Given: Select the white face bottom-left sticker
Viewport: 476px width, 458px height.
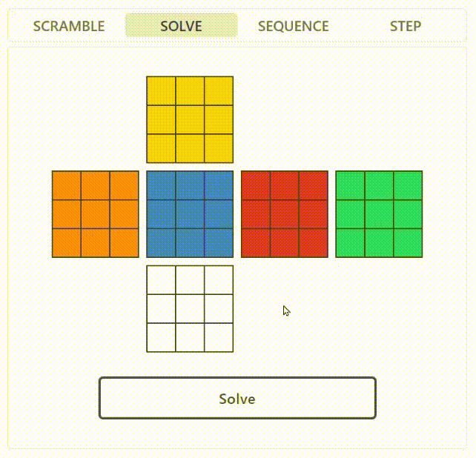Looking at the screenshot, I should 161,337.
